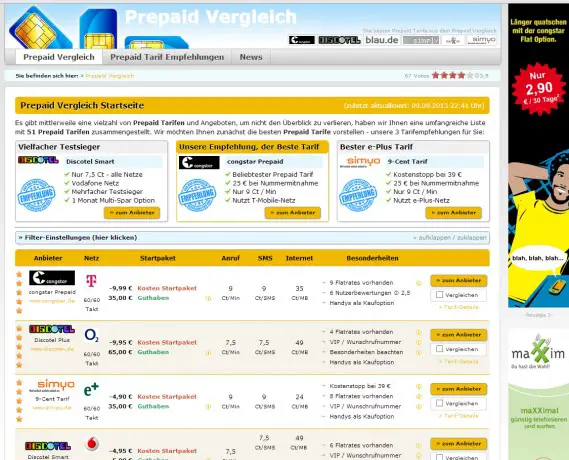Open the News tab
This screenshot has height=460, width=569.
point(251,57)
